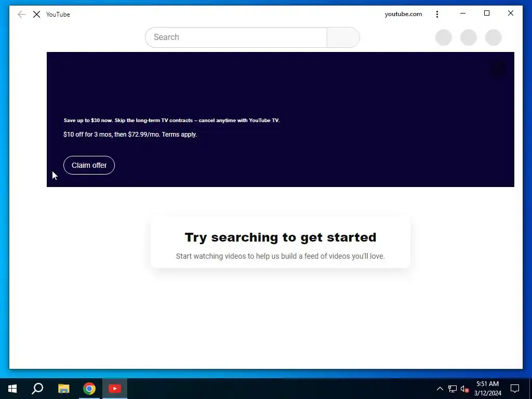Close the YouTube window
532x399 pixels.
pyautogui.click(x=510, y=13)
